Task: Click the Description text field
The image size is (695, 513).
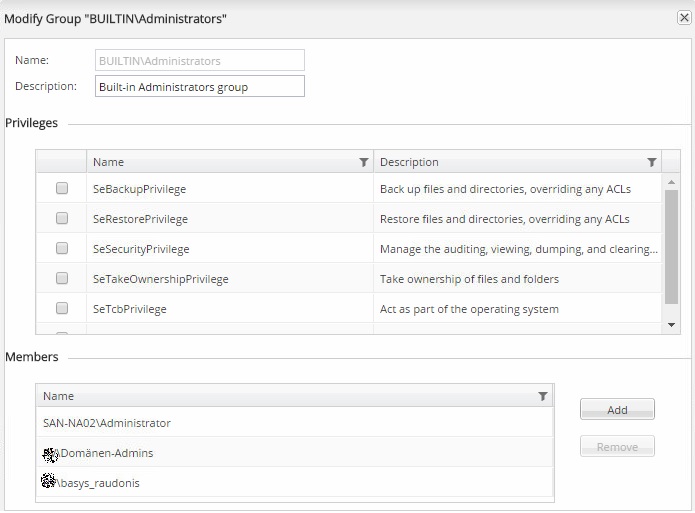Action: (x=200, y=87)
